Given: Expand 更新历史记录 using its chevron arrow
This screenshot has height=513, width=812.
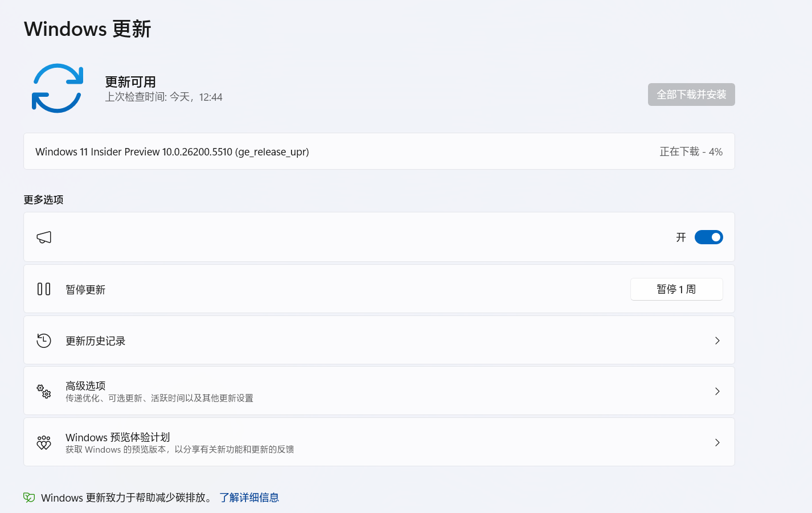Looking at the screenshot, I should click(717, 340).
